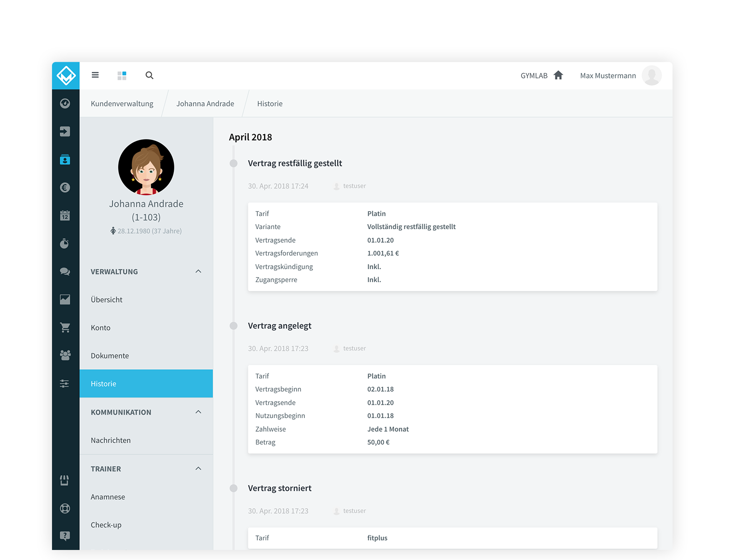
Task: Click the Magicline logo icon
Action: point(66,76)
